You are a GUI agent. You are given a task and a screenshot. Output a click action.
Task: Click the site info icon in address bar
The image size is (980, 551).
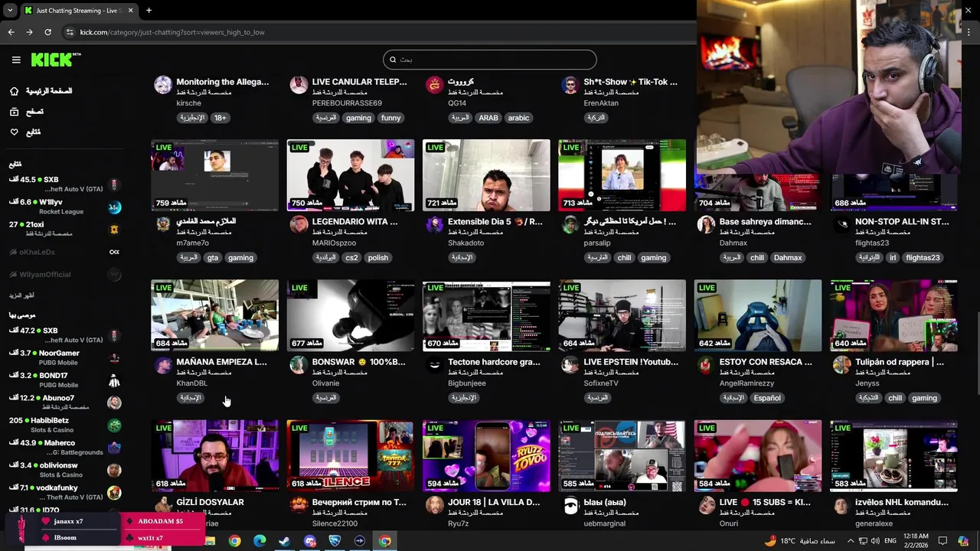pos(70,32)
